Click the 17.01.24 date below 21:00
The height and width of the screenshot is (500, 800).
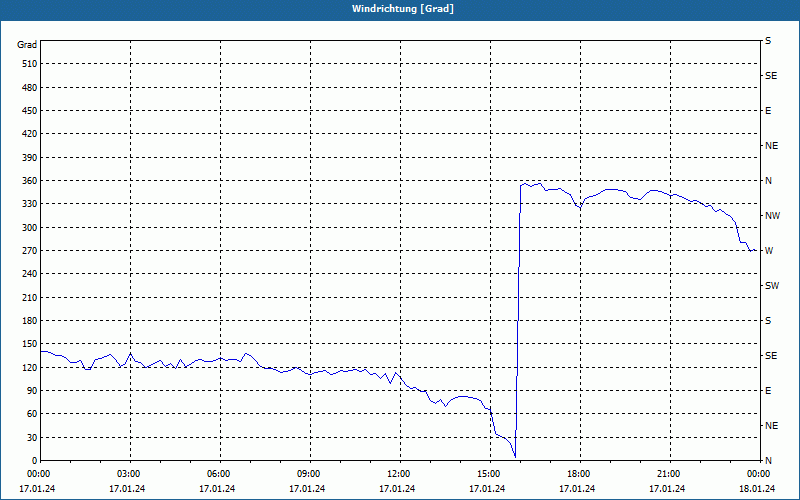pyautogui.click(x=667, y=489)
